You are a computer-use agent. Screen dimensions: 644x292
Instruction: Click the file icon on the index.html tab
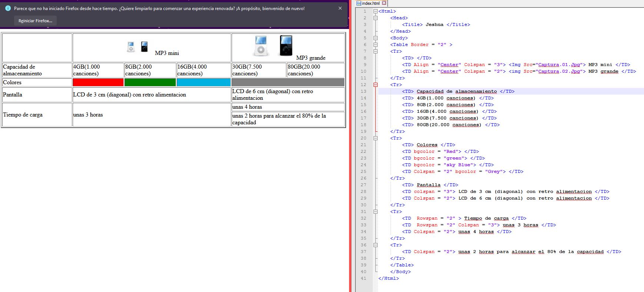[359, 3]
